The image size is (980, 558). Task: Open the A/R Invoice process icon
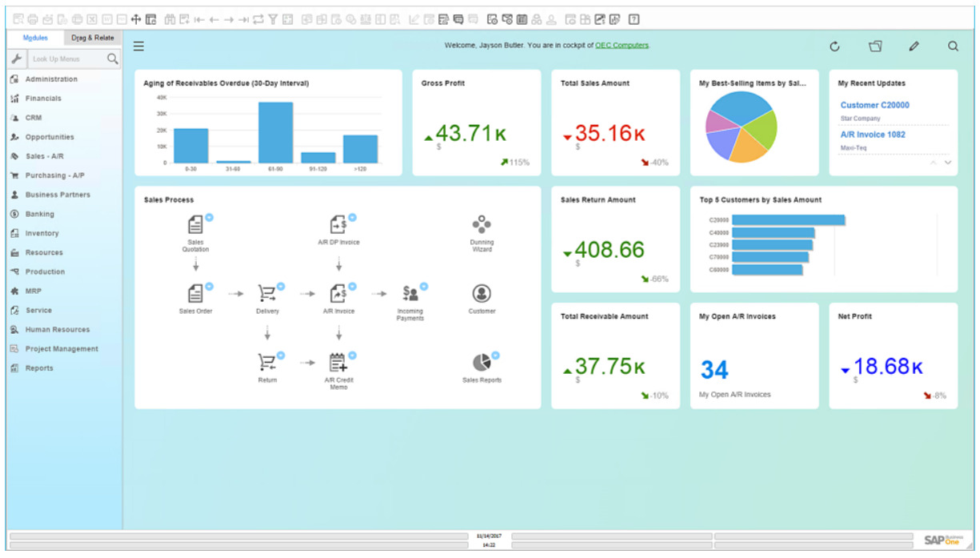click(x=338, y=293)
